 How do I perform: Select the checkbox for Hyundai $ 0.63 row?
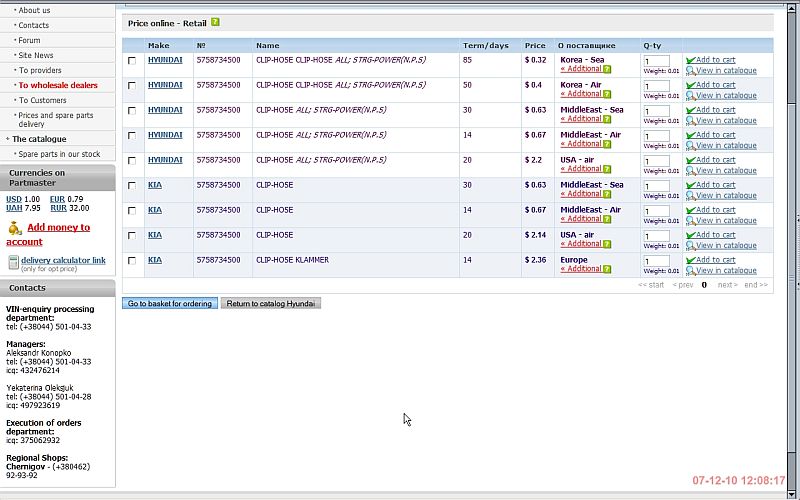click(x=132, y=111)
